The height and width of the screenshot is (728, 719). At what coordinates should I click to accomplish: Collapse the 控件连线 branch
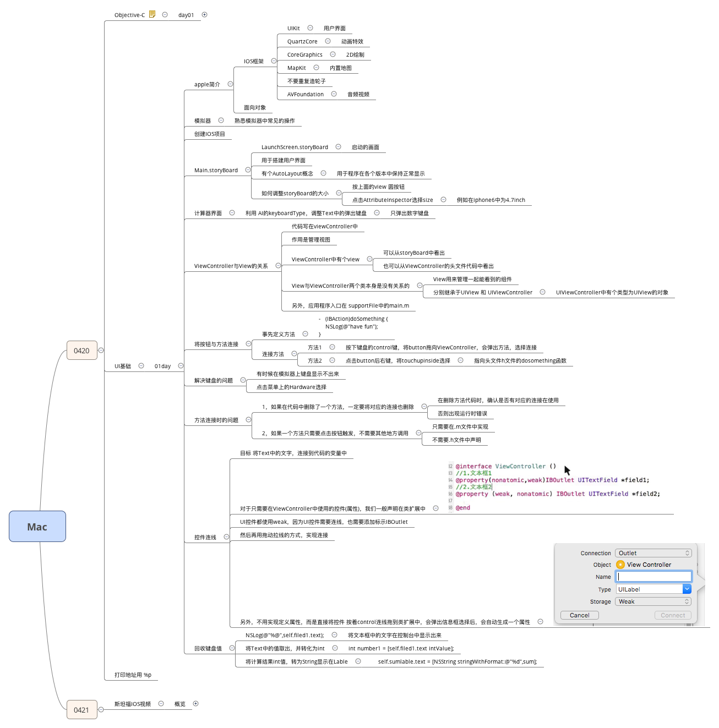[226, 537]
